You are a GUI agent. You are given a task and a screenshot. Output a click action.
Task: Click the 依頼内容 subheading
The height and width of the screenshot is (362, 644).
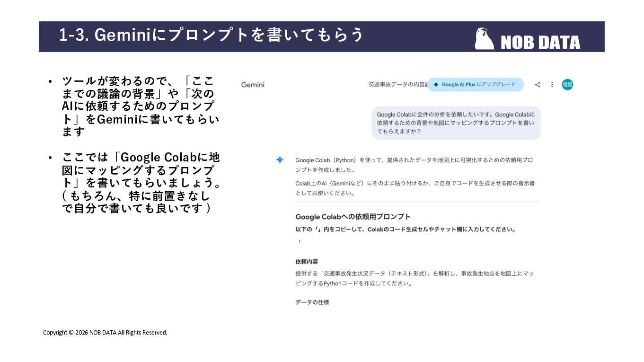point(307,262)
